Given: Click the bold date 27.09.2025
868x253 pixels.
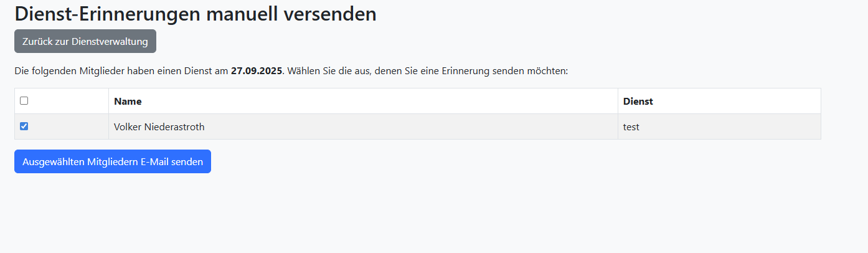Looking at the screenshot, I should pos(257,72).
